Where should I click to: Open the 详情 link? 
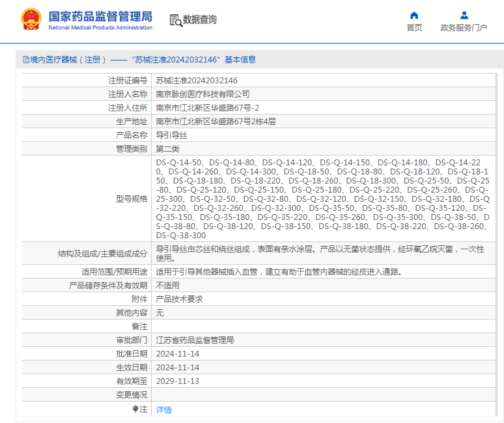pos(163,409)
